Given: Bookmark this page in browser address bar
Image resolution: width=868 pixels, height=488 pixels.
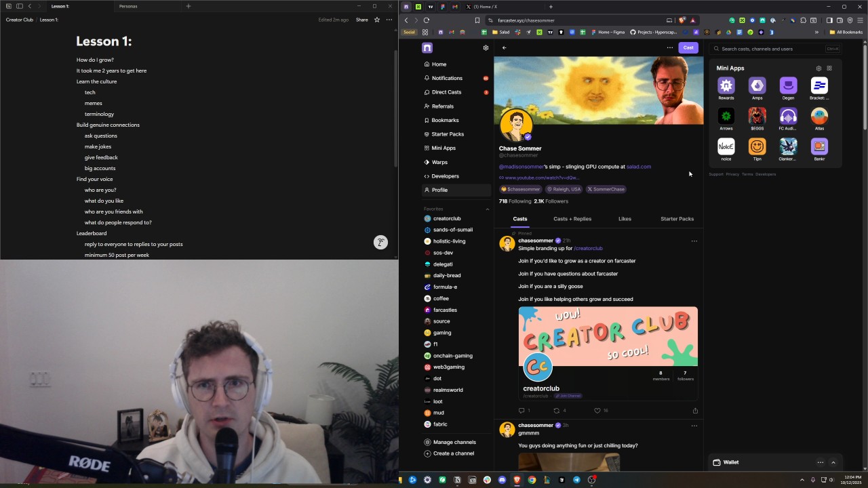Looking at the screenshot, I should coord(477,20).
